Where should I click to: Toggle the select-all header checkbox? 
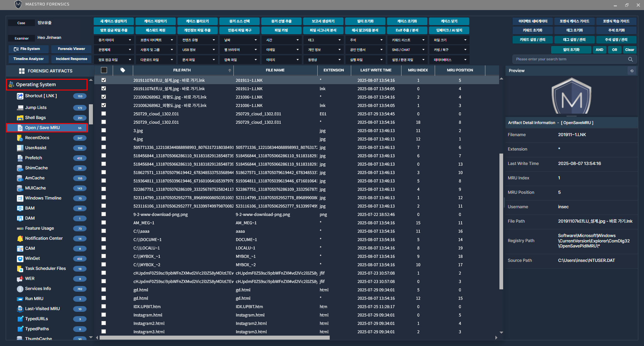[104, 70]
